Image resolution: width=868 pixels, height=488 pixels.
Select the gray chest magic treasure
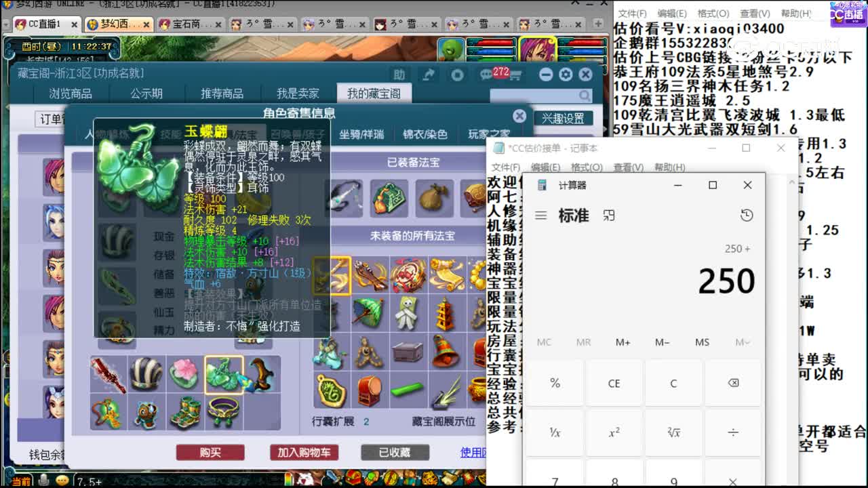click(408, 351)
